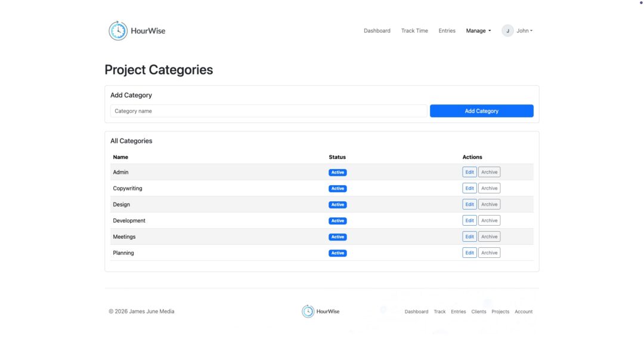Screen dimensions: 644x363
Task: Open the footer Entries link
Action: [459, 312]
